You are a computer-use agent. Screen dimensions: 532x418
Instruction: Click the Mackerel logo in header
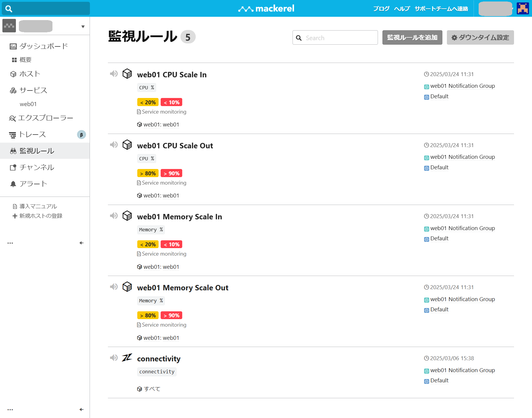click(266, 8)
